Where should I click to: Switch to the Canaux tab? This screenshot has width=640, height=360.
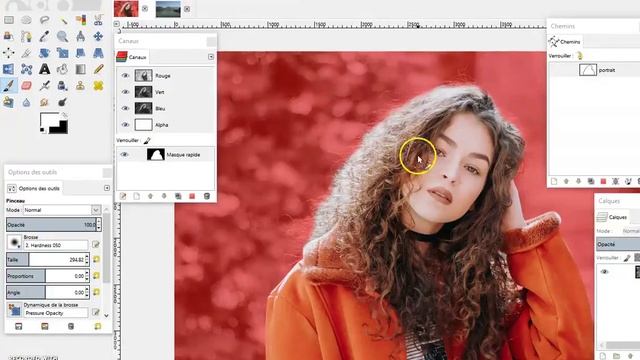coord(132,57)
